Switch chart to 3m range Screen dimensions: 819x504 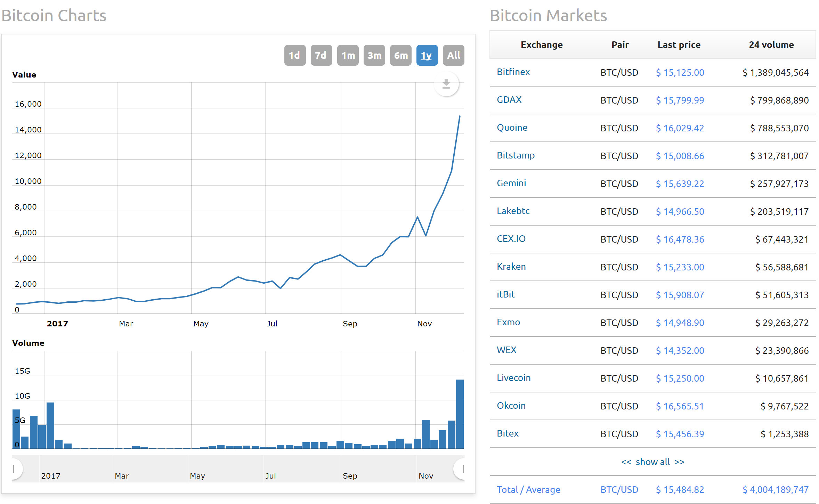pyautogui.click(x=374, y=55)
